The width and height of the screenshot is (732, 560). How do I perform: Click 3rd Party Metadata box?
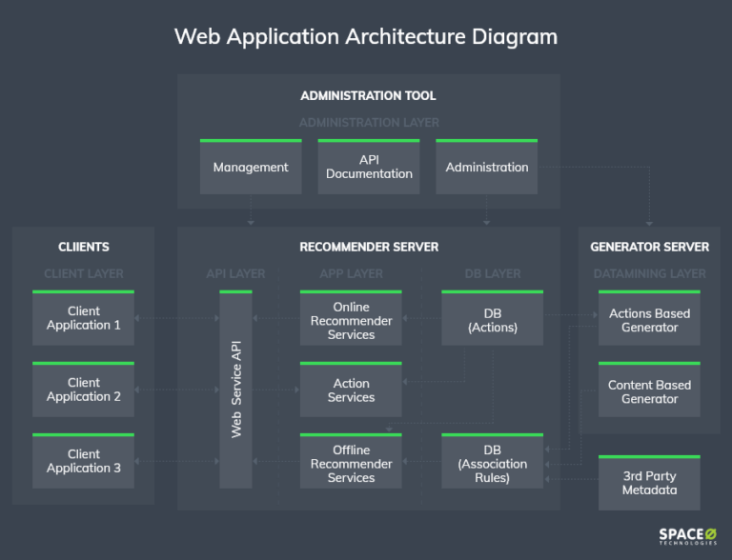tap(649, 483)
